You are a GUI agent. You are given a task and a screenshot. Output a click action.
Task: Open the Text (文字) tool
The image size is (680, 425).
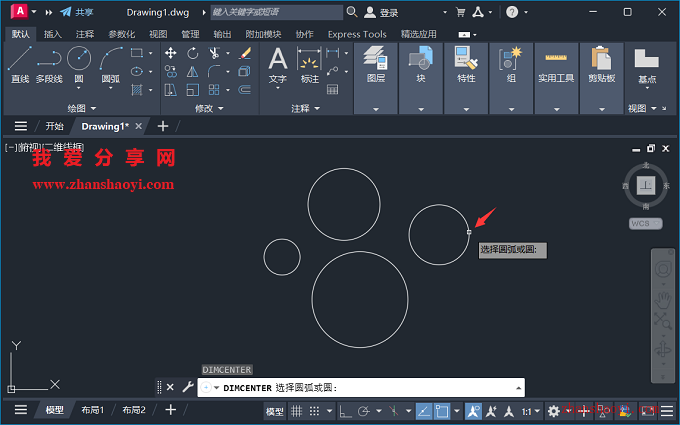pos(278,65)
